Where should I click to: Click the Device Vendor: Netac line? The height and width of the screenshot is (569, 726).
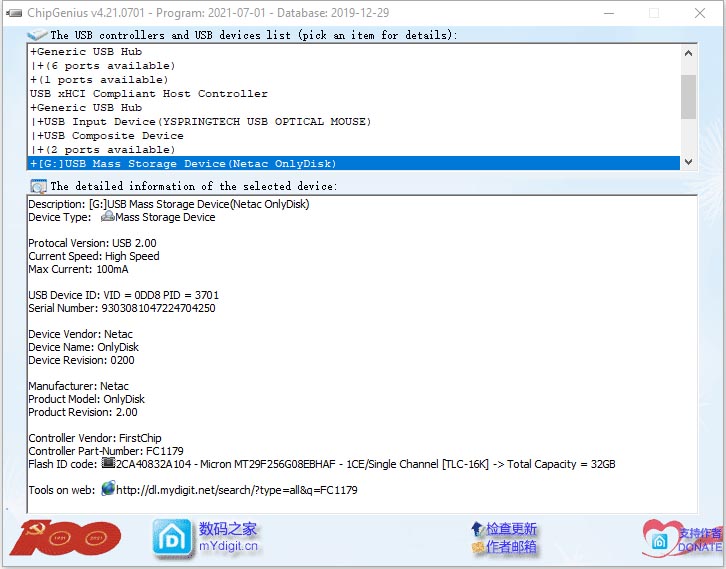point(81,334)
